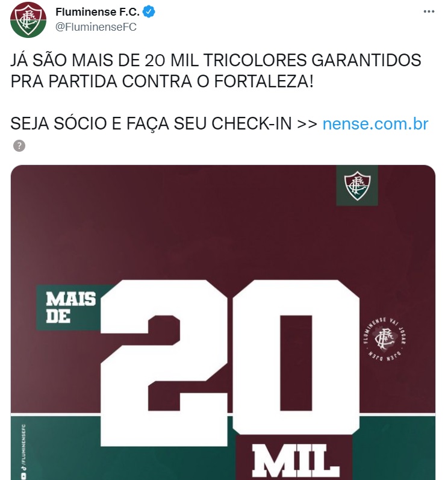Click the MAIS DE green label
This screenshot has height=480, width=448.
69,308
